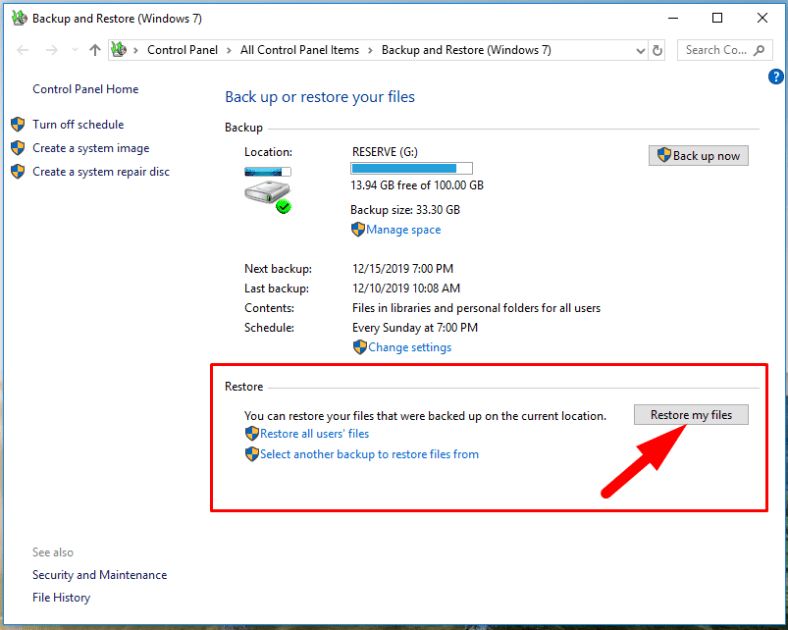This screenshot has width=788, height=630.
Task: Click Control Panel breadcrumb in address bar
Action: (x=182, y=50)
